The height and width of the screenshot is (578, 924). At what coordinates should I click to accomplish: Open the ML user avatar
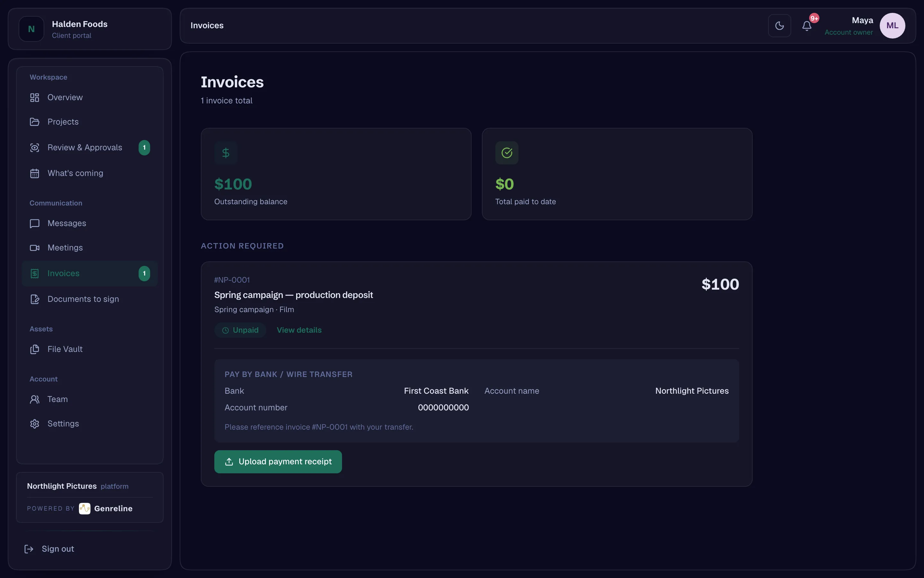click(x=892, y=26)
